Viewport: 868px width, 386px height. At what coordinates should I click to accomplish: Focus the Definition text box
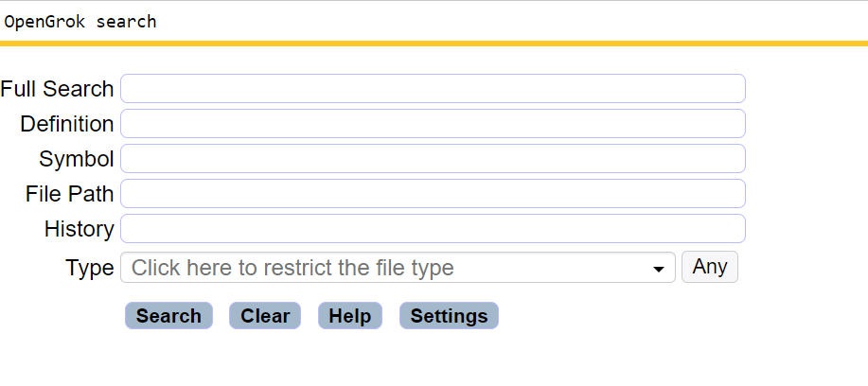coord(433,123)
